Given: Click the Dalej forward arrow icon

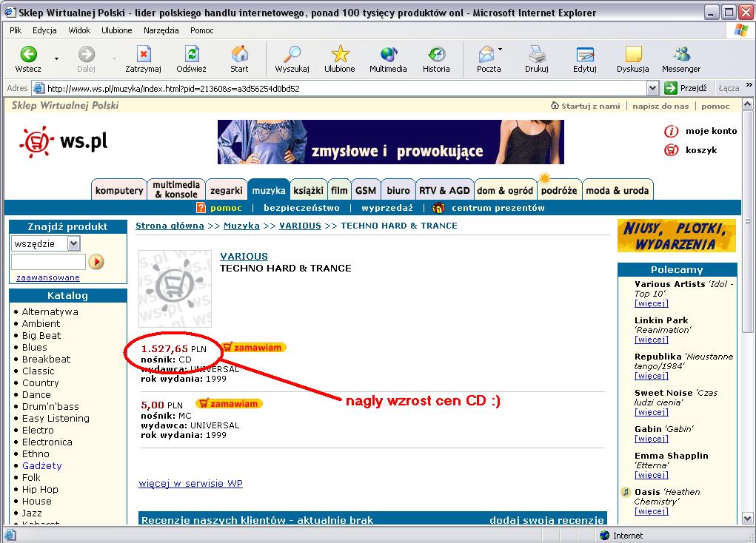Looking at the screenshot, I should (87, 54).
